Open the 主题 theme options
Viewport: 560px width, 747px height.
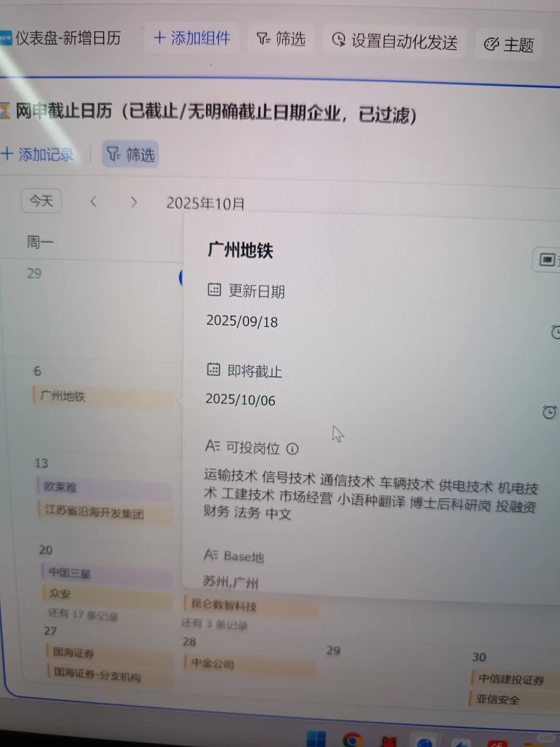click(x=509, y=45)
